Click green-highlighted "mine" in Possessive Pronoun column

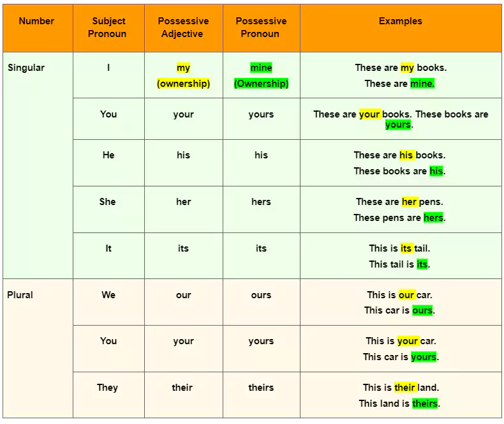coord(261,68)
